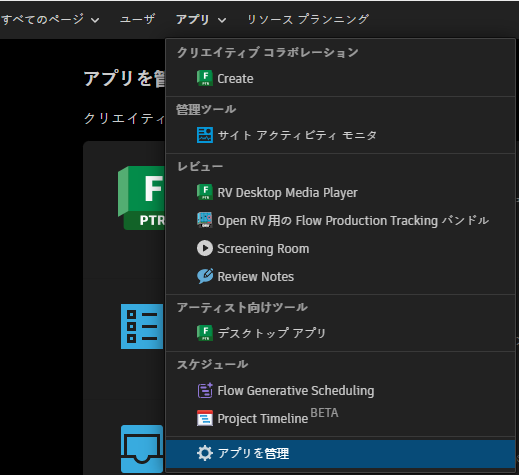519x475 pixels.
Task: Select Create from the apps menu
Action: pos(340,79)
